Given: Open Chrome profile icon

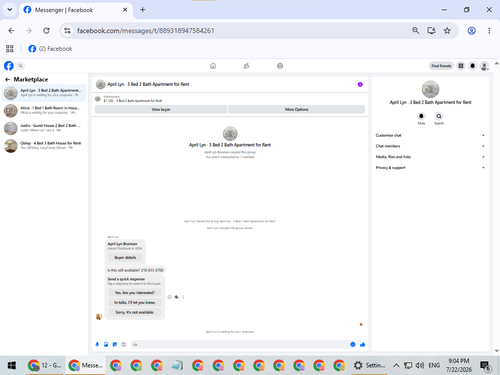Looking at the screenshot, I should [471, 31].
